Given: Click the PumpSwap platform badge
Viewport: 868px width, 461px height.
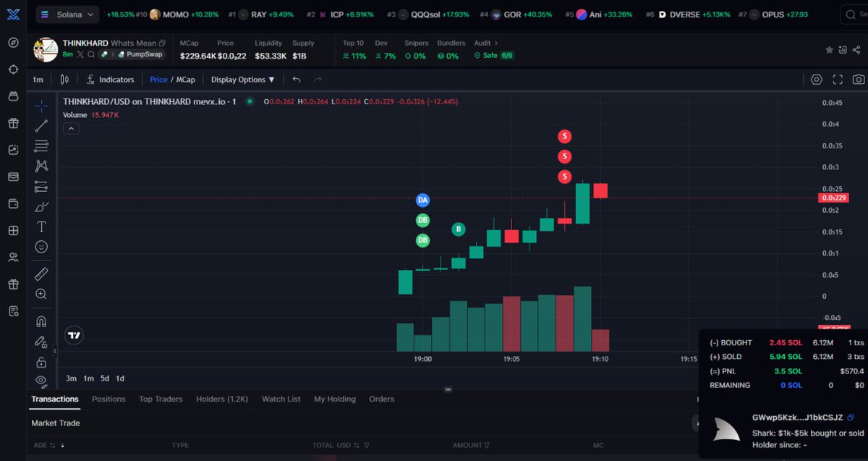Looking at the screenshot, I should click(x=140, y=54).
